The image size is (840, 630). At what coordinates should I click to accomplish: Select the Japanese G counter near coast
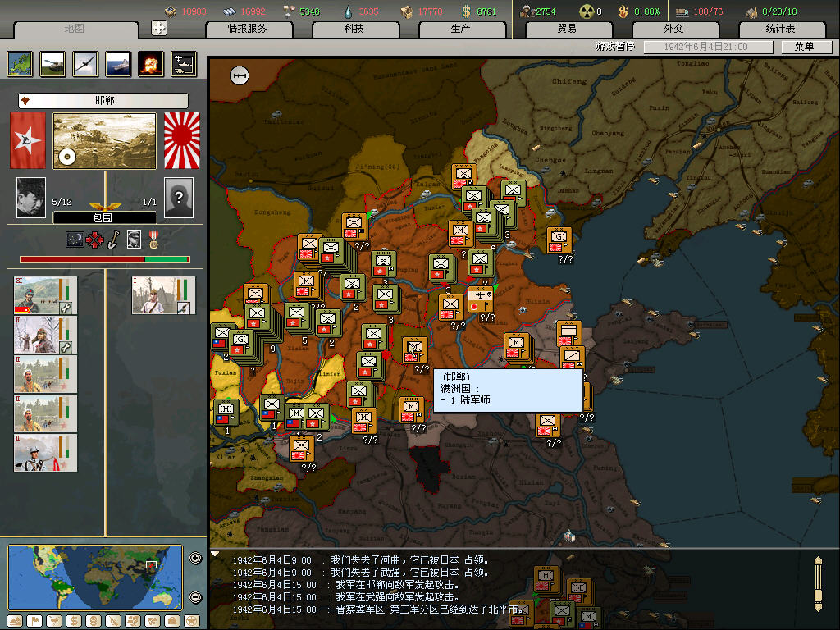pos(559,240)
